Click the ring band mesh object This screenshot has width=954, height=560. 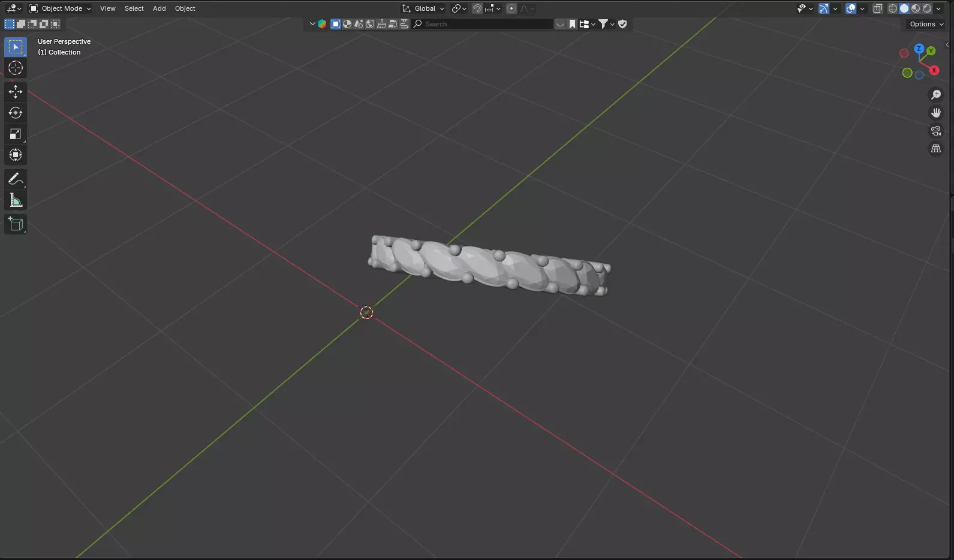[x=489, y=266]
